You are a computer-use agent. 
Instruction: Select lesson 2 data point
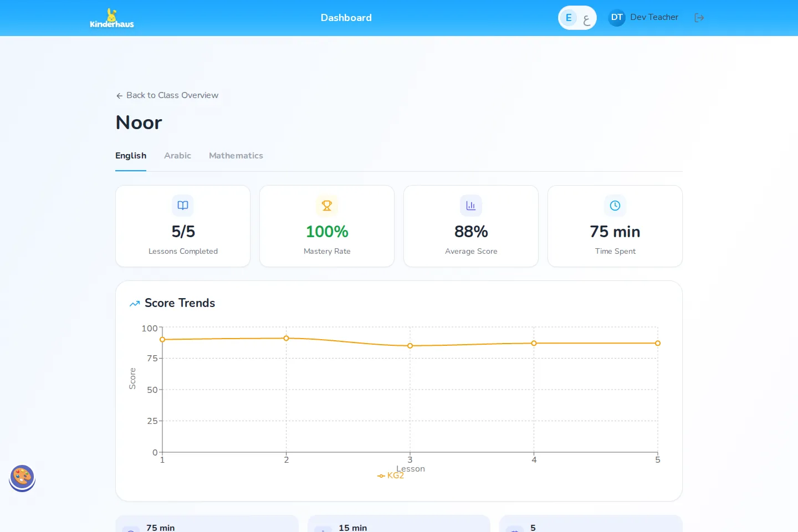[x=286, y=338]
